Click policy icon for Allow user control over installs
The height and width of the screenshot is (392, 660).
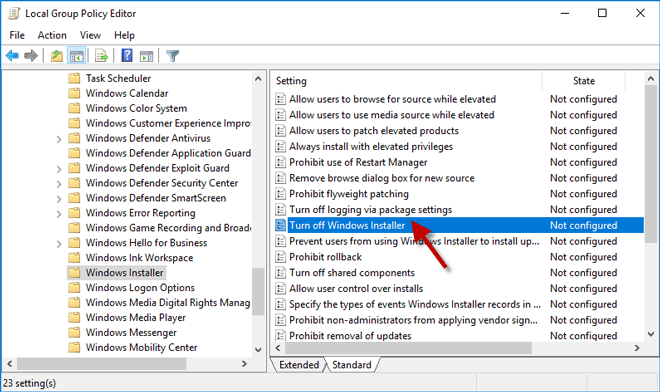[280, 288]
